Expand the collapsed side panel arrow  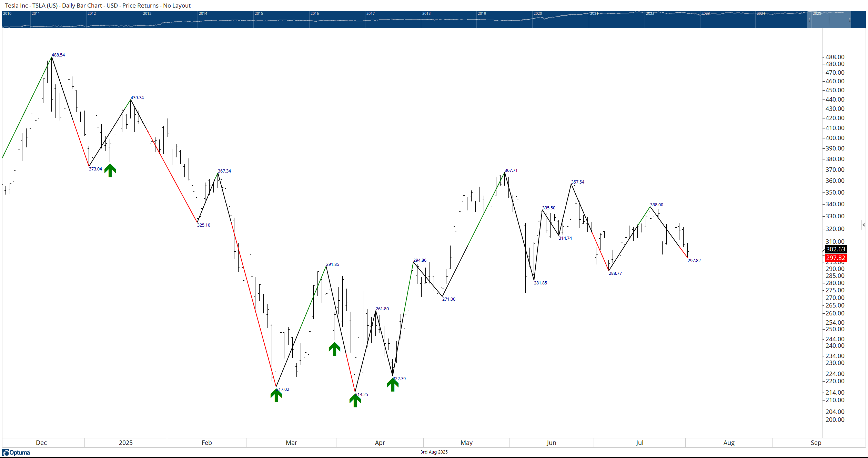[864, 225]
